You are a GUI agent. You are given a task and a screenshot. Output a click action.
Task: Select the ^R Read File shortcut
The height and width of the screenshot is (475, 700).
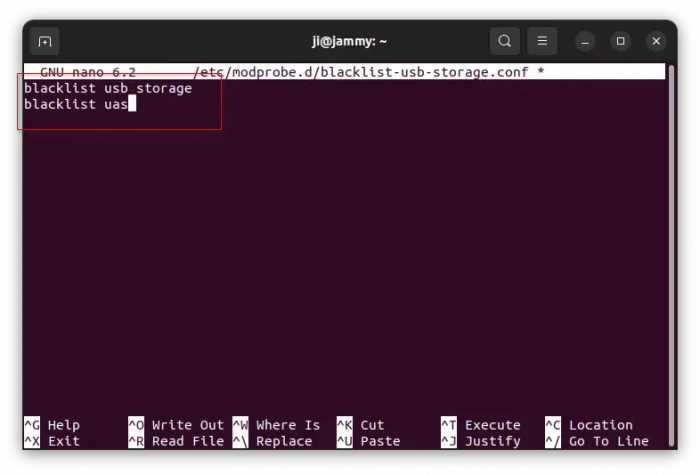[x=175, y=441]
